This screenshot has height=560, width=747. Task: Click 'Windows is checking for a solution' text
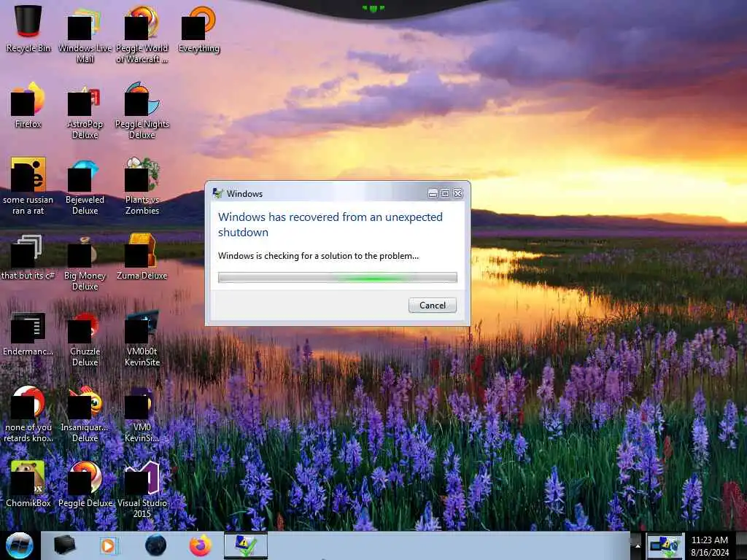tap(318, 256)
